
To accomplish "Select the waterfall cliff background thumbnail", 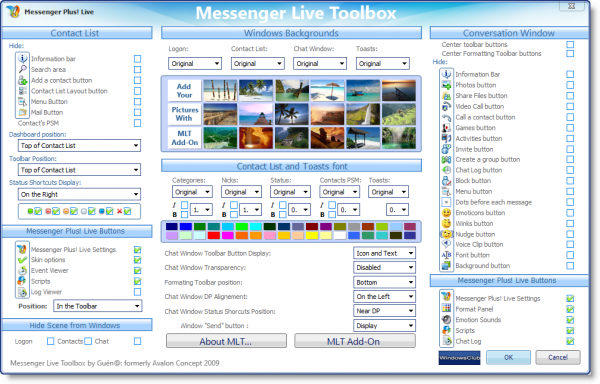I will (363, 114).
